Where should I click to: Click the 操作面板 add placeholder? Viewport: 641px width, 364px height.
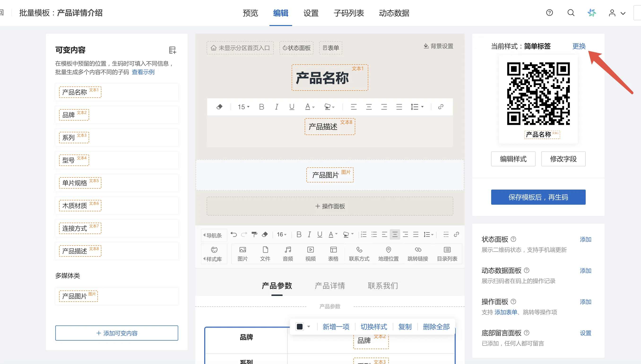click(x=330, y=206)
